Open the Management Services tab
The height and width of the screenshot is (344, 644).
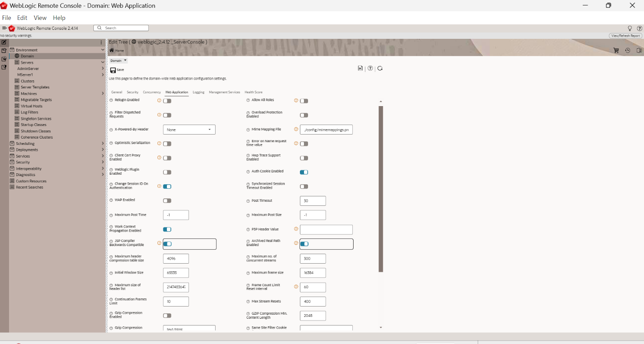point(225,92)
